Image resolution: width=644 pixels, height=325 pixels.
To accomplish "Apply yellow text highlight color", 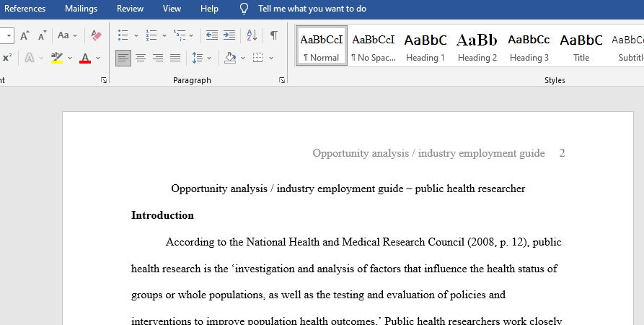I will (57, 58).
